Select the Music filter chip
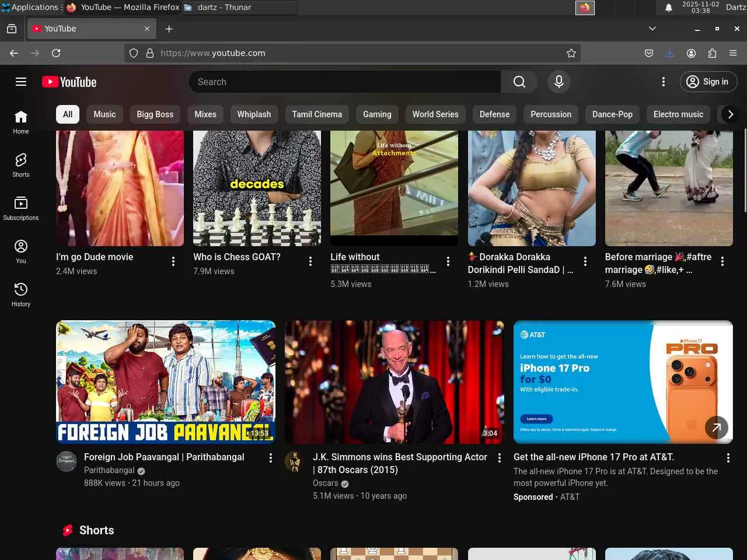The height and width of the screenshot is (560, 747). click(x=104, y=114)
